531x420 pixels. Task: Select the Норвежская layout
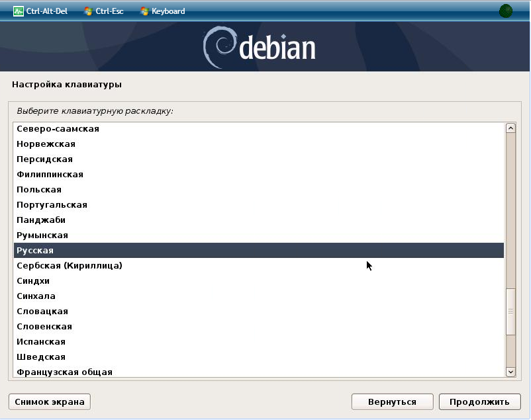coord(259,144)
